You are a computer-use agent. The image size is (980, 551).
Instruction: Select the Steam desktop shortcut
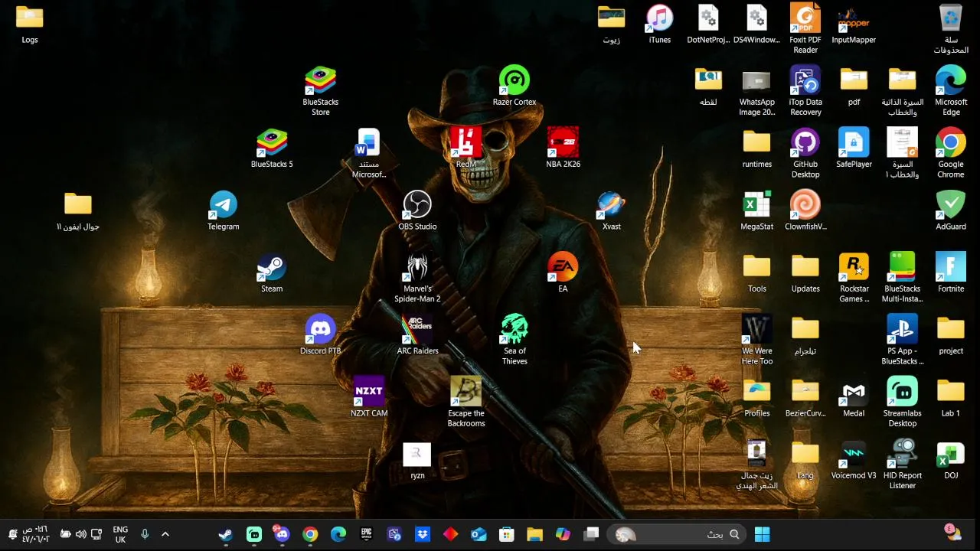click(x=272, y=273)
